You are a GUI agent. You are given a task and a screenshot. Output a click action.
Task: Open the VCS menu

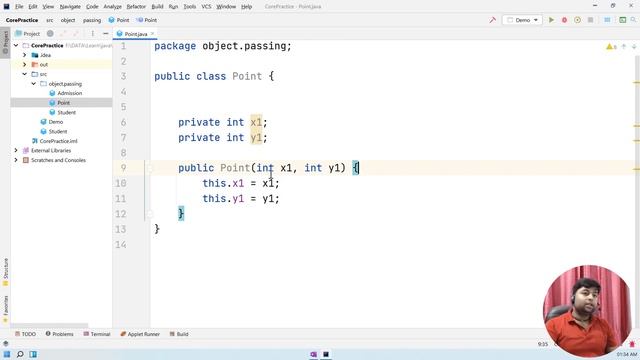click(x=206, y=7)
